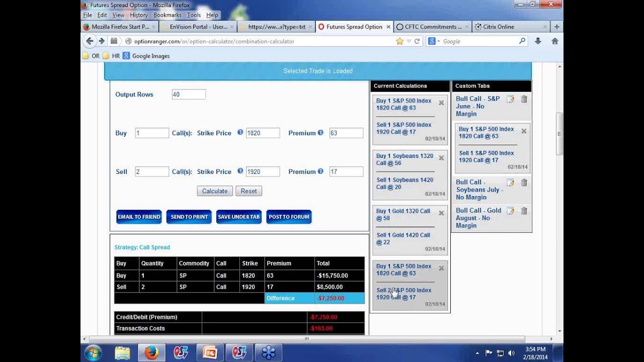644x362 pixels.
Task: Open Bull Call - Gold August custom tab
Action: click(x=478, y=218)
